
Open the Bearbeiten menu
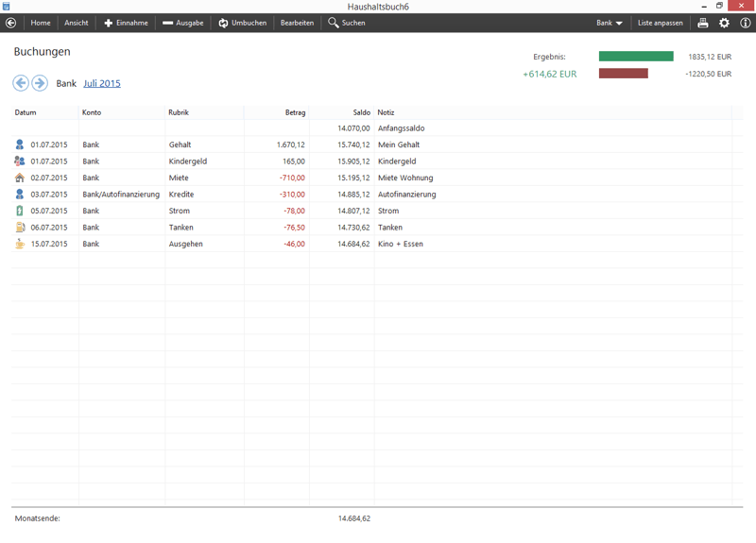pyautogui.click(x=297, y=23)
